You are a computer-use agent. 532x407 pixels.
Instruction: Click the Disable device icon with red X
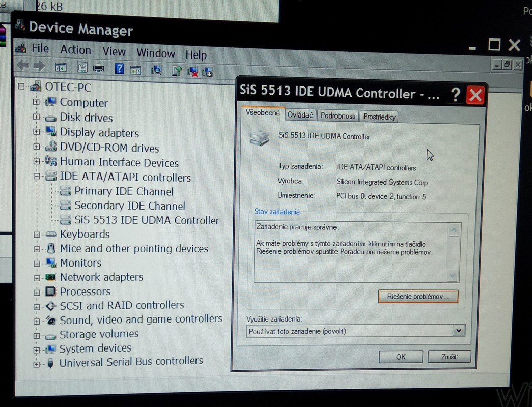coord(192,72)
